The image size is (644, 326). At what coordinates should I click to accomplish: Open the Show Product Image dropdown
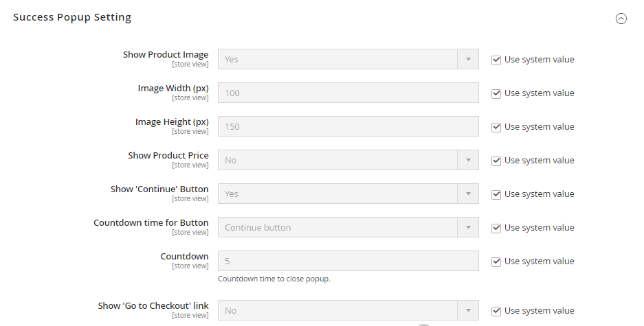(x=348, y=60)
